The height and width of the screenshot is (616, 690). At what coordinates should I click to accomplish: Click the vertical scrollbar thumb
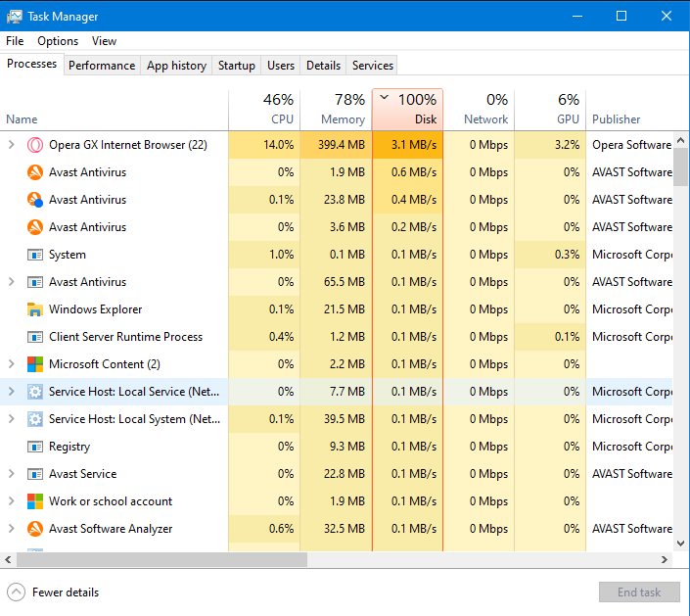(x=681, y=167)
